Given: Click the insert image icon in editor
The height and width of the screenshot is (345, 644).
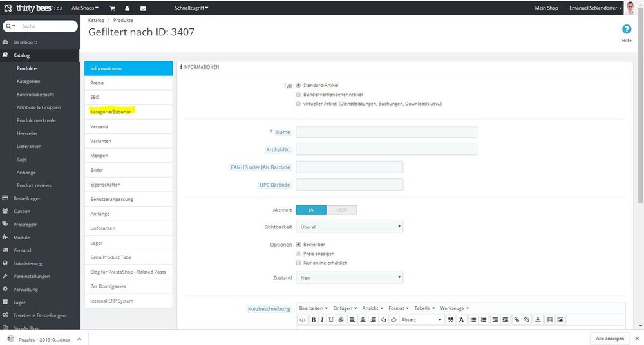Looking at the screenshot, I should pos(560,320).
